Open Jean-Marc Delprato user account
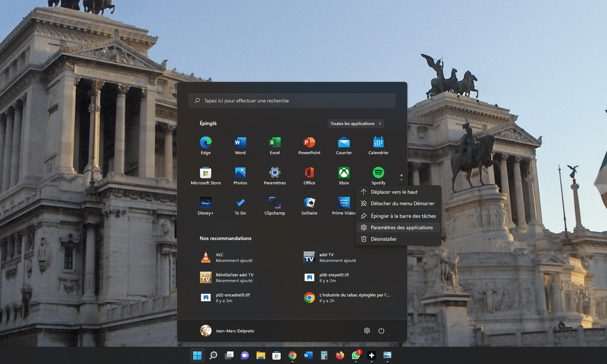This screenshot has height=364, width=607. point(227,331)
